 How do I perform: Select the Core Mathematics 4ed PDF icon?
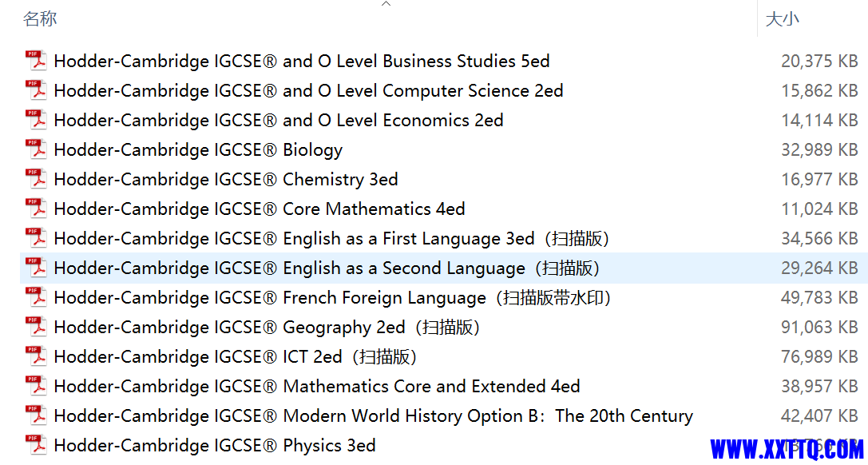coord(37,209)
